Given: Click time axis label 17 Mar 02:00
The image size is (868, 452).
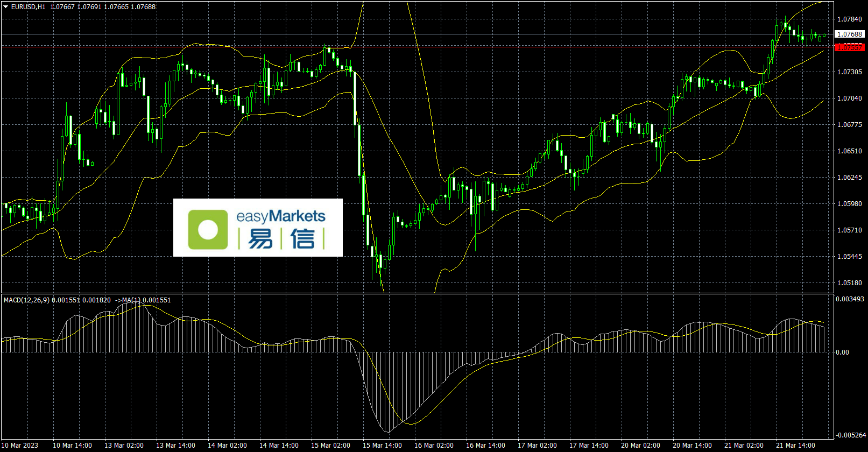Looking at the screenshot, I should click(x=537, y=446).
